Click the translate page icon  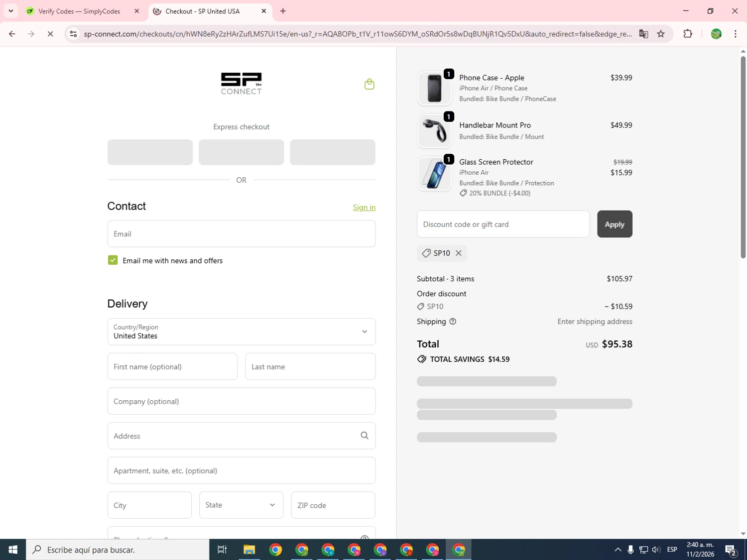[643, 34]
